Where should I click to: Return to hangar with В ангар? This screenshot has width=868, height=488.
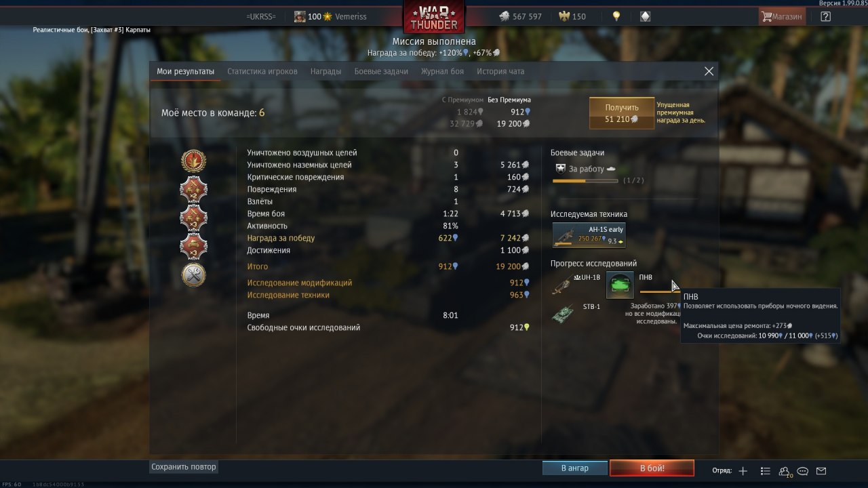574,468
